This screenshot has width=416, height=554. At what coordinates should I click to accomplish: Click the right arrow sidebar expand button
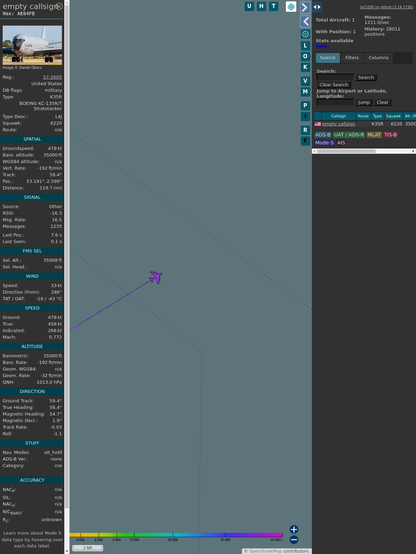coord(305,7)
